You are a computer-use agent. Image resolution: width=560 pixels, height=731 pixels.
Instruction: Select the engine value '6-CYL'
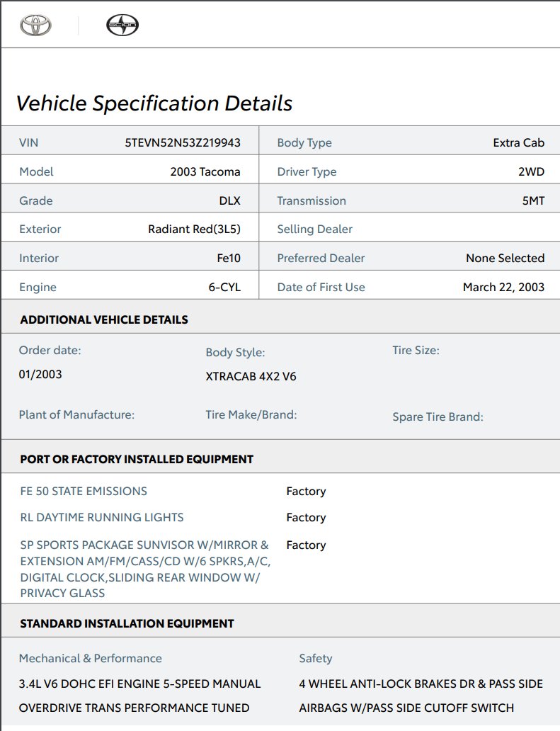224,287
